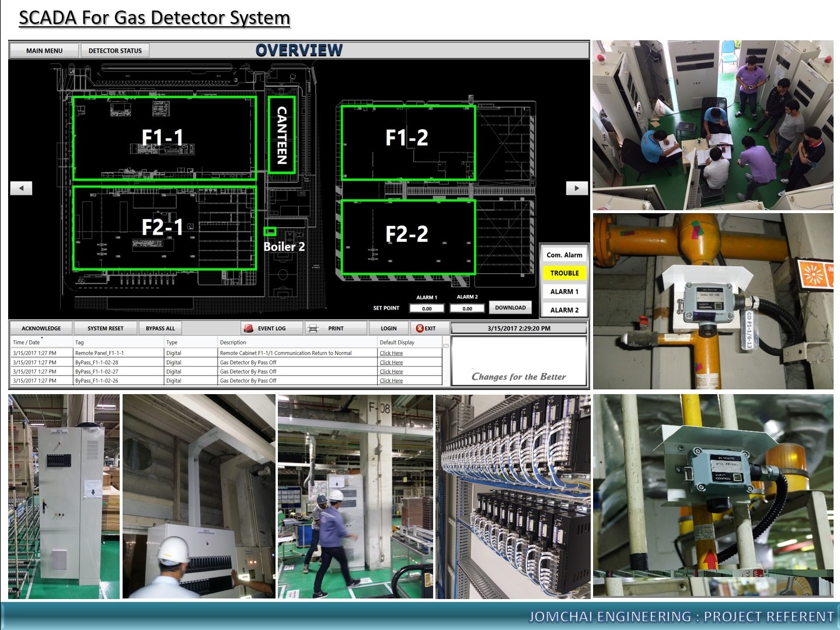Click ACKNOWLEDGE button
The image size is (840, 630).
tap(41, 328)
